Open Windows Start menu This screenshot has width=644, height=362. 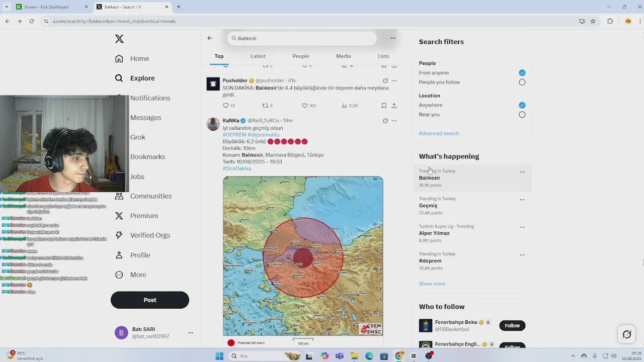(x=219, y=356)
